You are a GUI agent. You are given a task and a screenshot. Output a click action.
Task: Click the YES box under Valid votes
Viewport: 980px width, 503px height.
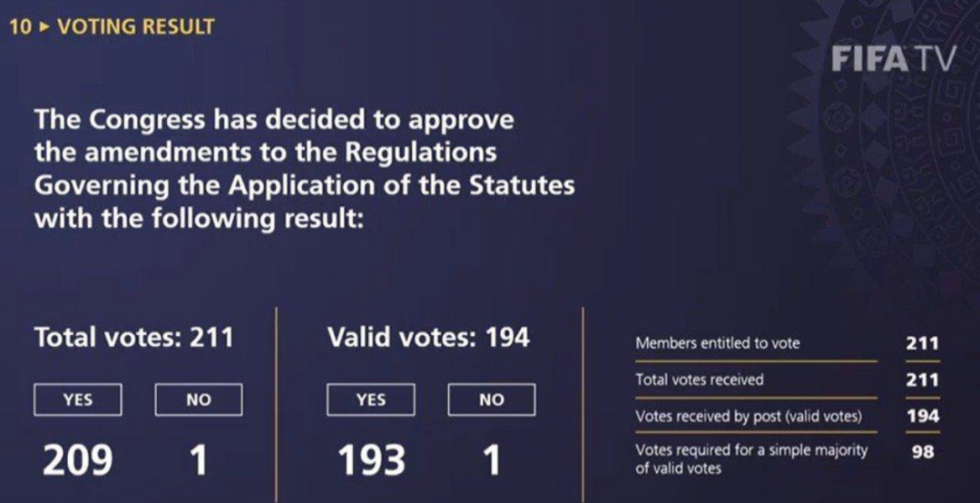(x=370, y=399)
